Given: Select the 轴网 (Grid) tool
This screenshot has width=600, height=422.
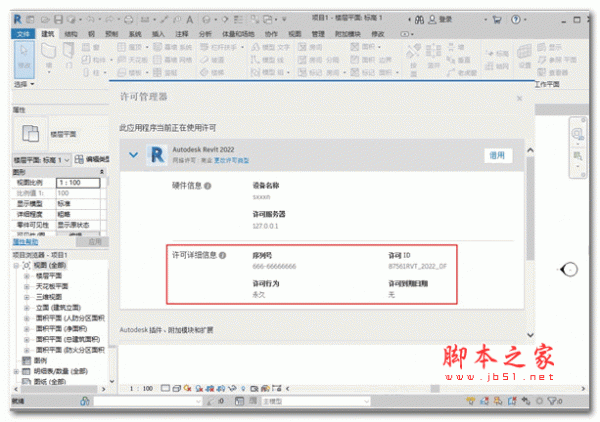Looking at the screenshot, I should (x=497, y=67).
